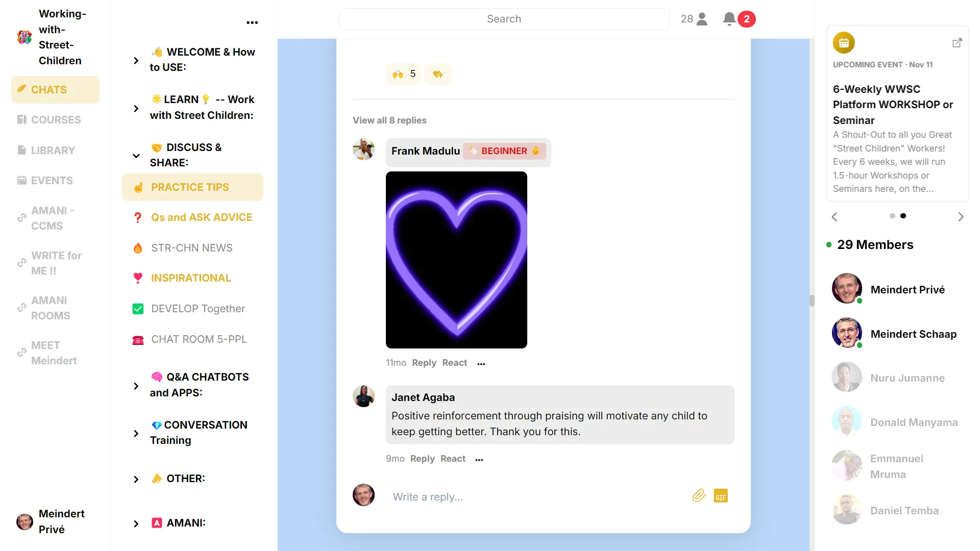Open more options on Frank Madulu's reply
980x551 pixels.
point(481,363)
